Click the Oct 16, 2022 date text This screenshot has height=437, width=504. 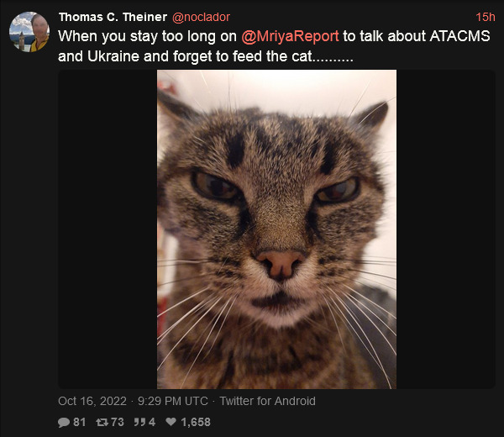(x=92, y=401)
